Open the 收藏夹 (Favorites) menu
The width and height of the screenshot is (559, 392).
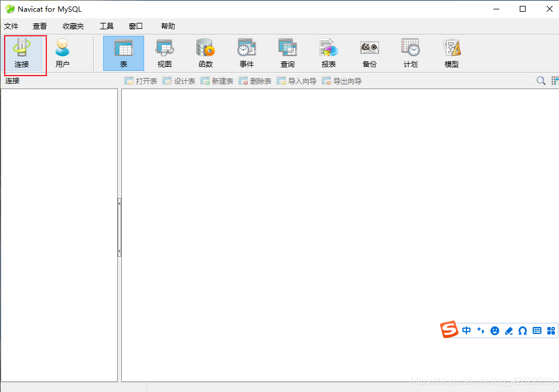[x=73, y=26]
